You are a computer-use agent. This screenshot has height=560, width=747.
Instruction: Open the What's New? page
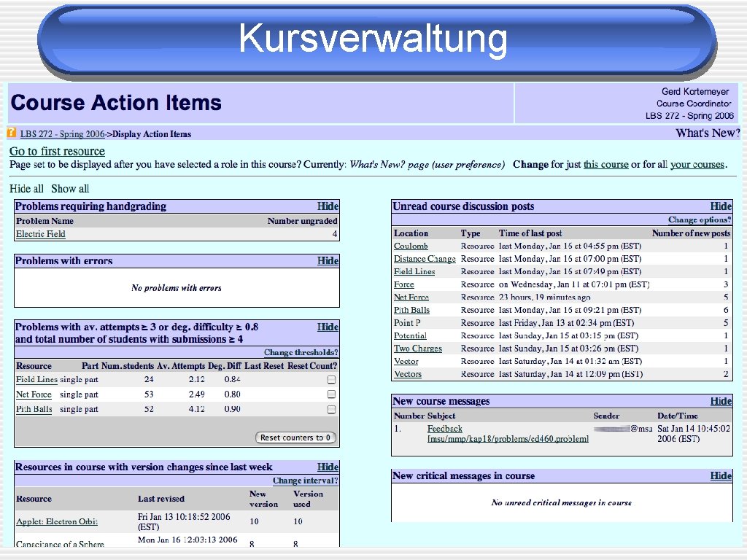[707, 133]
